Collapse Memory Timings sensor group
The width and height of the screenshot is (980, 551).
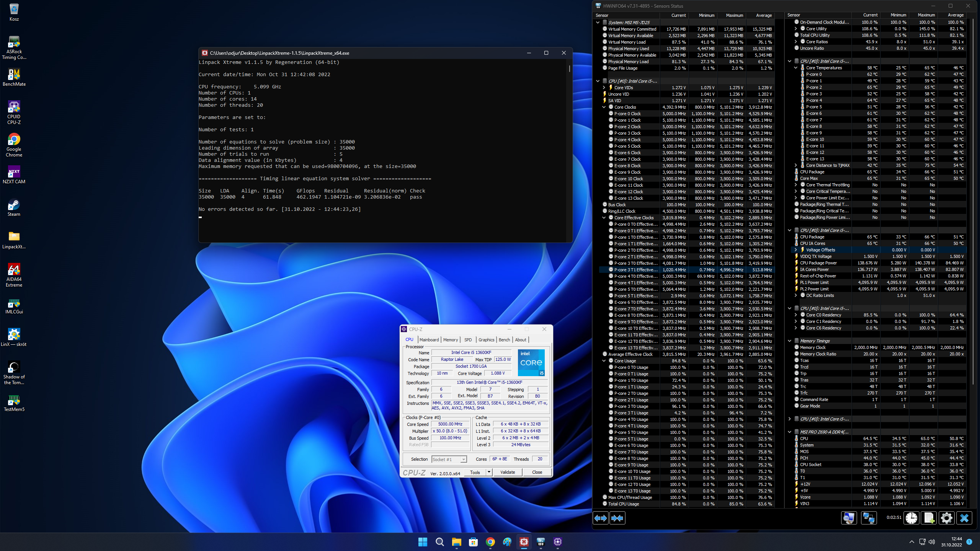click(x=789, y=341)
